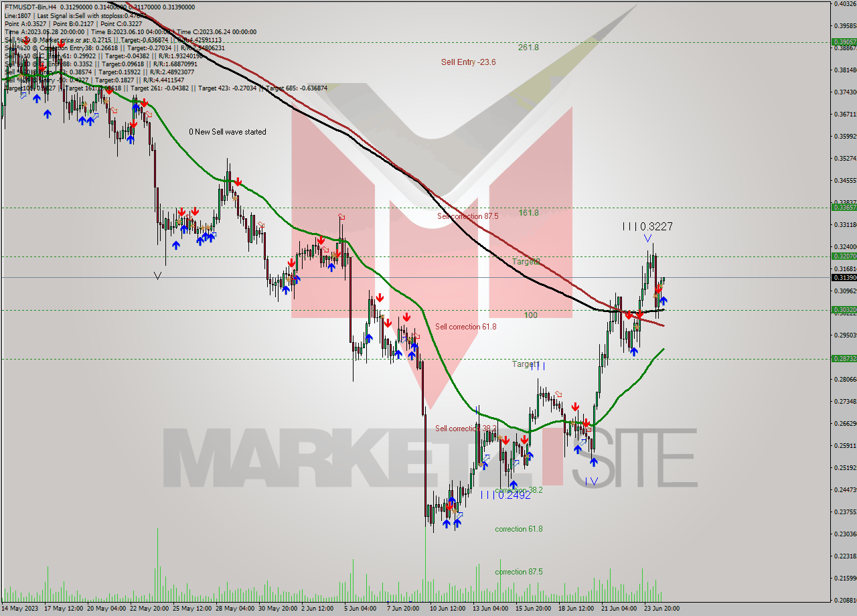Click the black 0.31390 current price tag
Screen dimensions: 857x616
click(844, 277)
